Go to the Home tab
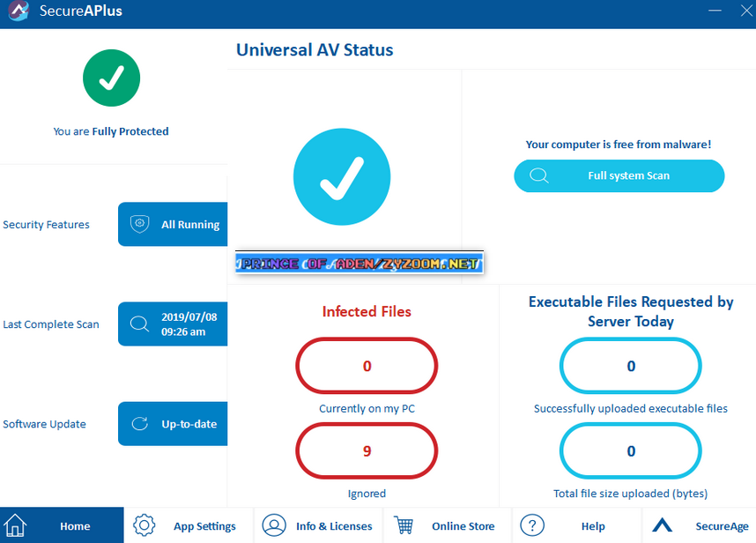This screenshot has height=543, width=756. click(x=62, y=525)
